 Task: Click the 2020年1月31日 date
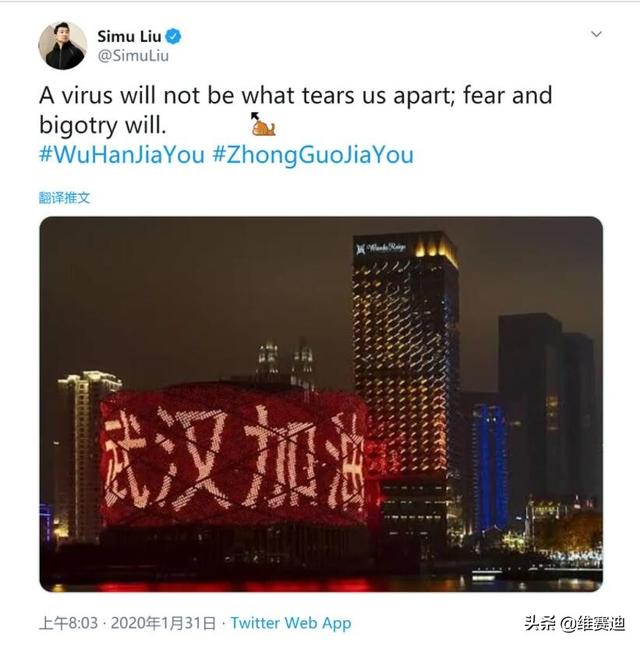[163, 623]
